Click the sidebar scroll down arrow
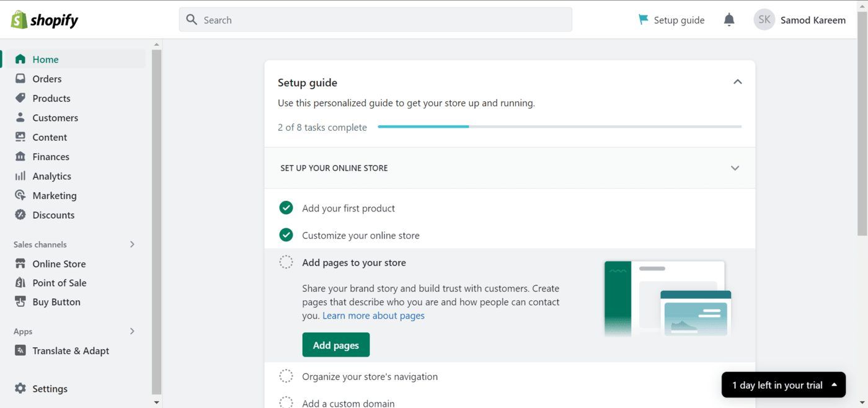Viewport: 868px width, 408px height. [156, 402]
